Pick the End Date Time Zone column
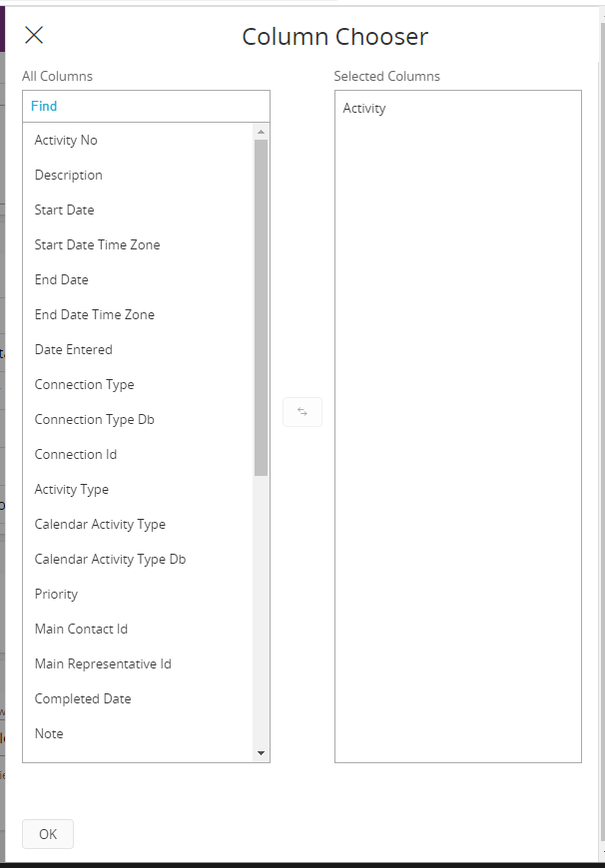 (x=95, y=315)
